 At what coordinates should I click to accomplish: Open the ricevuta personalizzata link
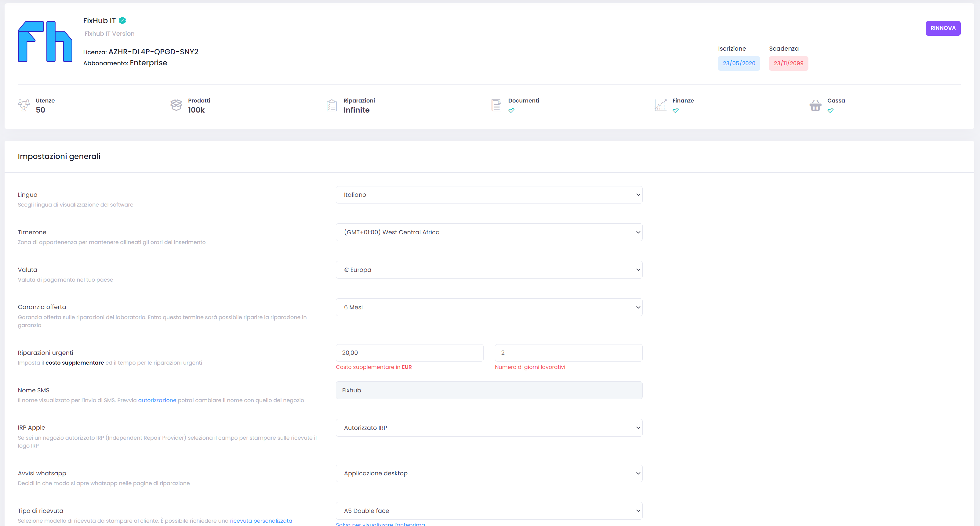261,521
